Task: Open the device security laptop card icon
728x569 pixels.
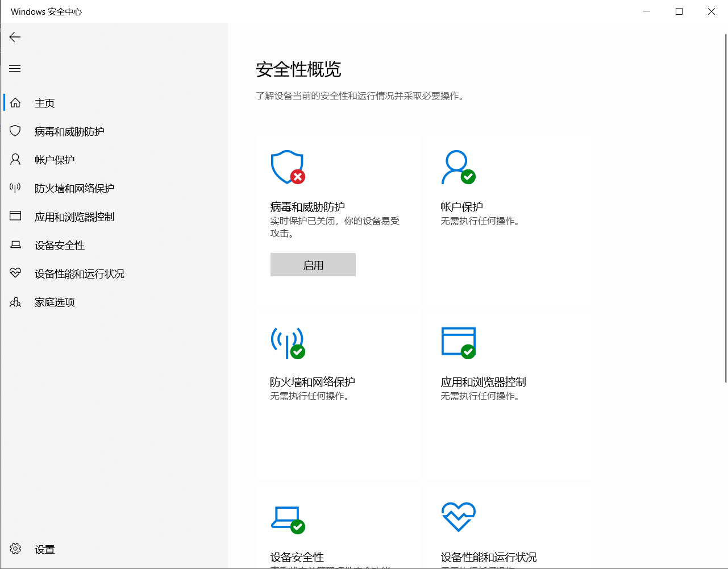Action: click(x=288, y=520)
